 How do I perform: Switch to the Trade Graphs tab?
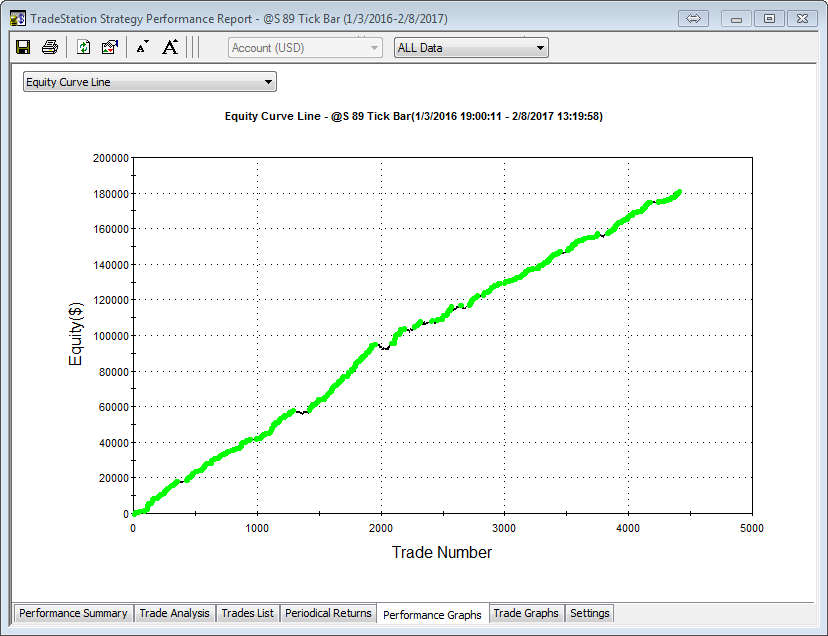coord(526,613)
